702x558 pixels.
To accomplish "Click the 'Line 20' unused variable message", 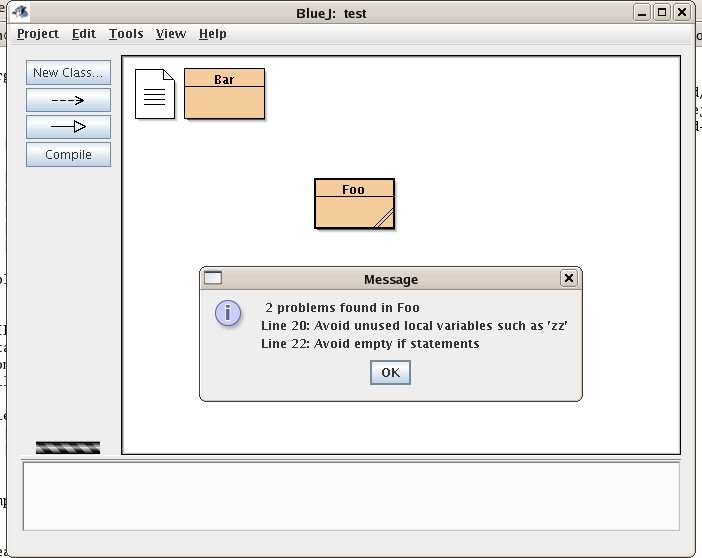I will [x=414, y=326].
